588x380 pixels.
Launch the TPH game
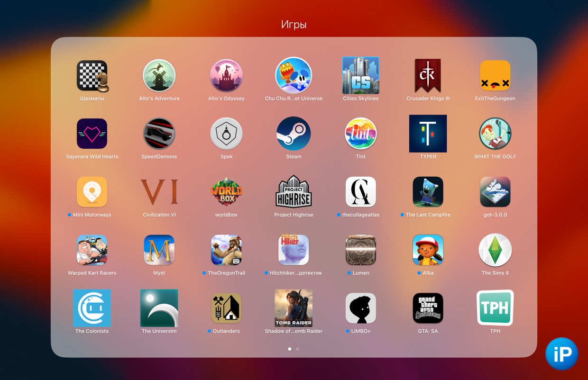point(495,308)
